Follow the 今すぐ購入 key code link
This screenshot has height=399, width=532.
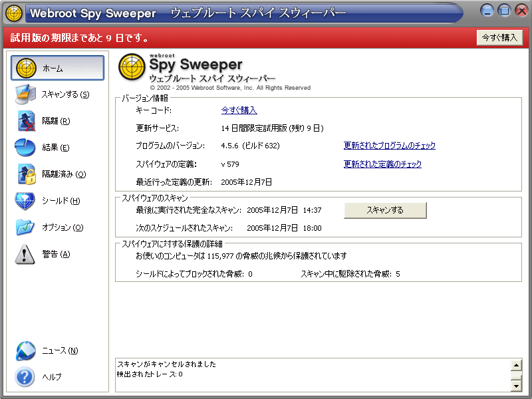[x=239, y=110]
